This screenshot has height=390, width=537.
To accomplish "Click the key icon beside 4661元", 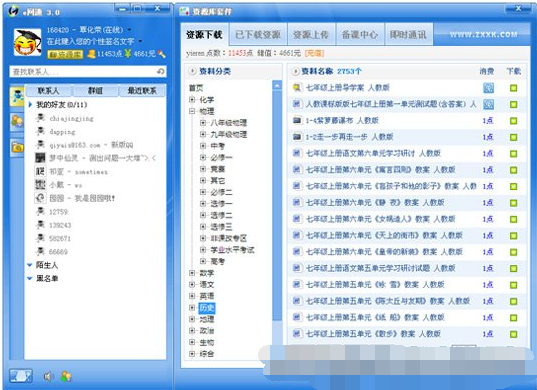I will (161, 54).
